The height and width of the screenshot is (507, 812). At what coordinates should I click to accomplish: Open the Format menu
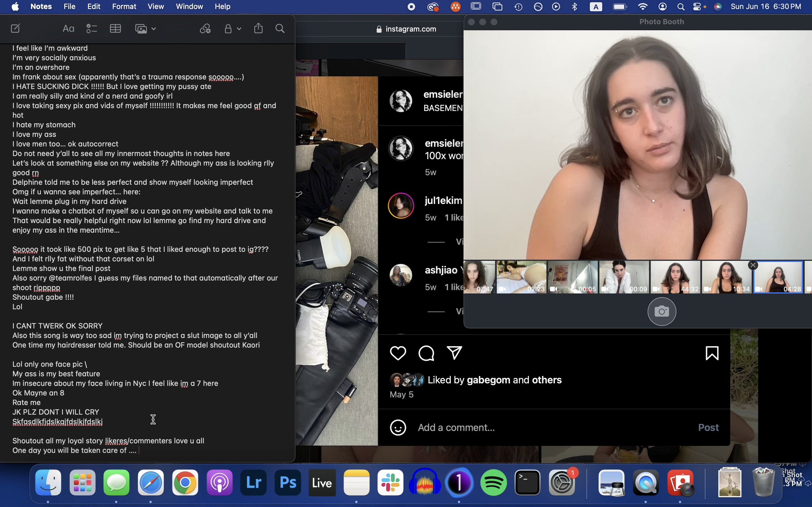click(x=124, y=7)
